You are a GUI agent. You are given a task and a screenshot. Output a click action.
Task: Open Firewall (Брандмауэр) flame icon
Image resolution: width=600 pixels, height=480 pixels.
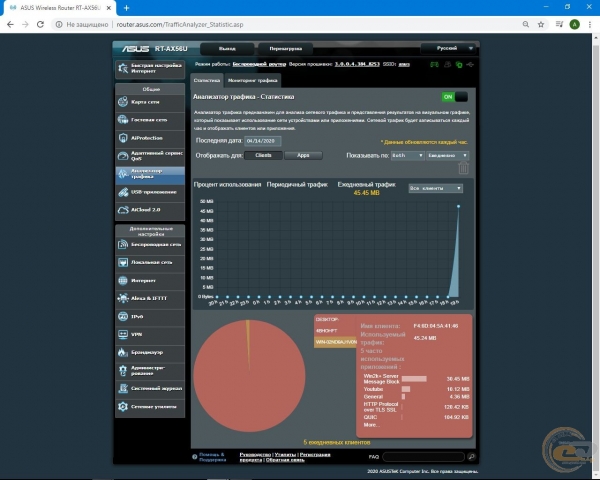[123, 352]
